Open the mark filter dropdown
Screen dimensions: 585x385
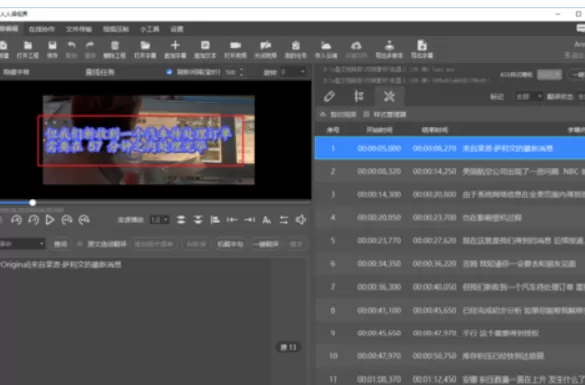pyautogui.click(x=529, y=97)
